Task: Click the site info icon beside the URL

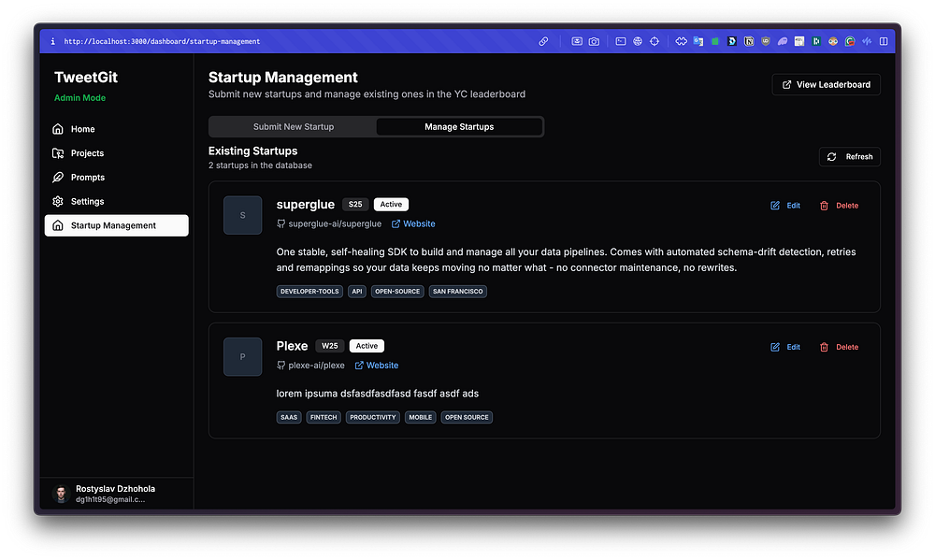Action: point(52,41)
